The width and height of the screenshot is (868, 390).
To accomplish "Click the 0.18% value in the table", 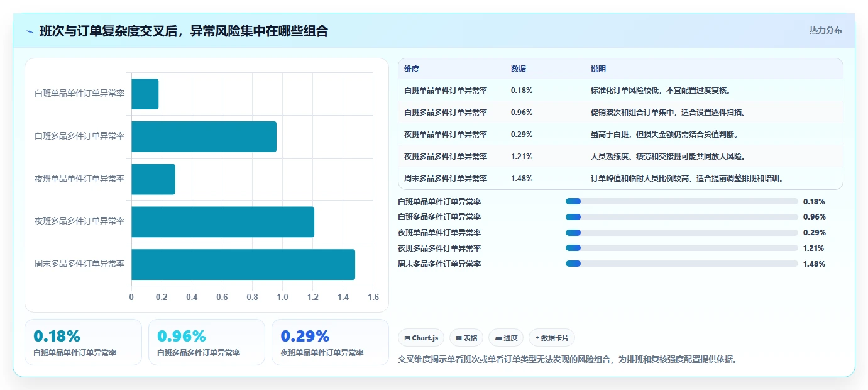I will coord(522,91).
